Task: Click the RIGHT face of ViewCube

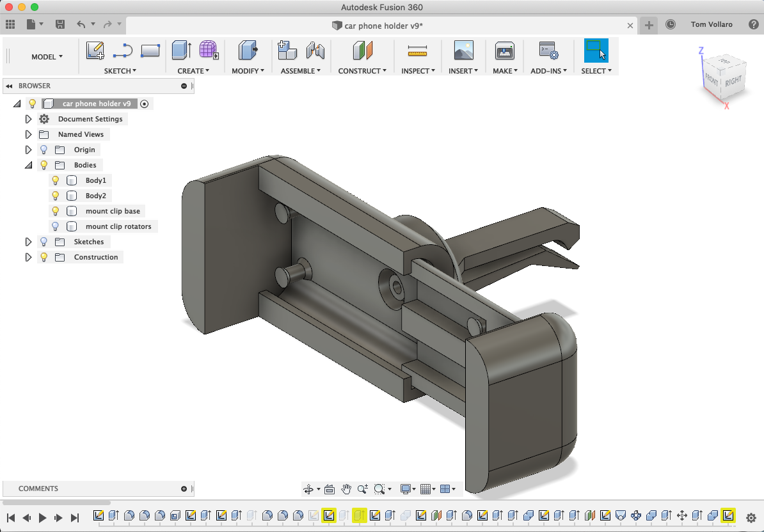Action: coord(733,81)
